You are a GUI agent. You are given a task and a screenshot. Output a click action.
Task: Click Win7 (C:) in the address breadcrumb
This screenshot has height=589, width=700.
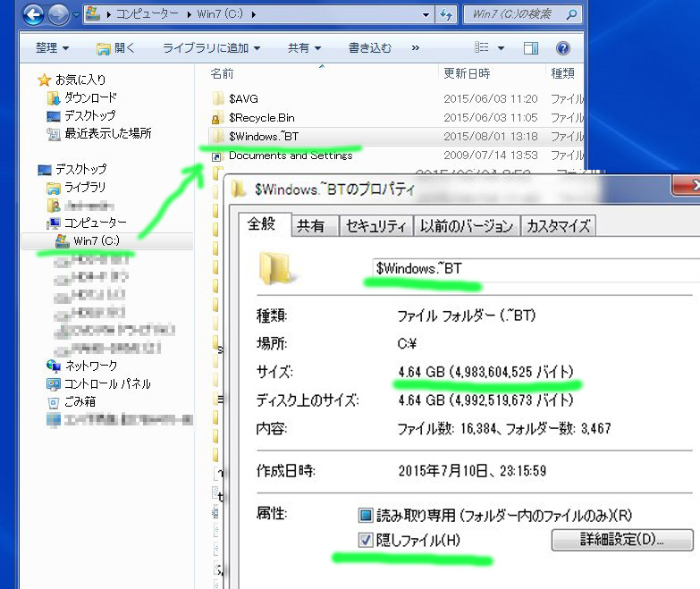(220, 14)
